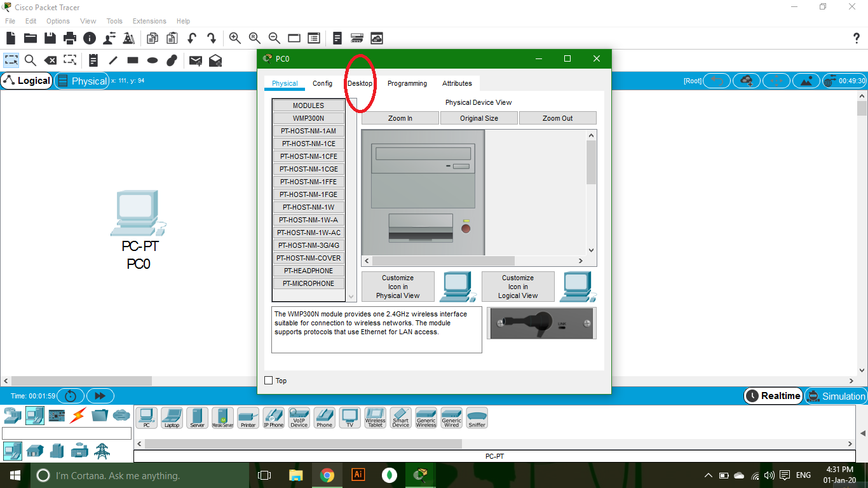Click the Redo arrow icon
The height and width of the screenshot is (488, 868).
click(x=211, y=38)
